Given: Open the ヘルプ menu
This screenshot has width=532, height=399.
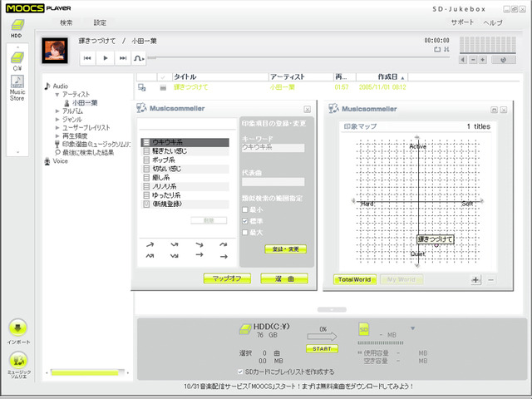Looking at the screenshot, I should pos(493,22).
